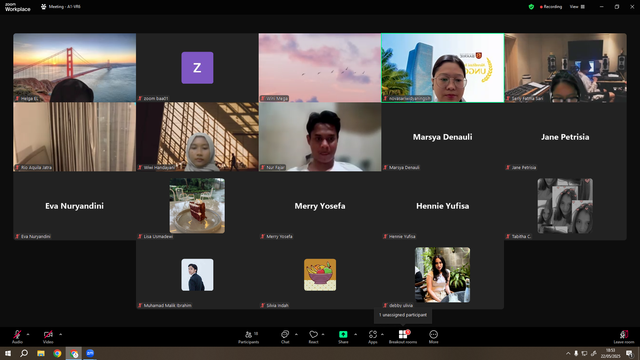Click the '1 unassigned participant' tooltip

403,315
